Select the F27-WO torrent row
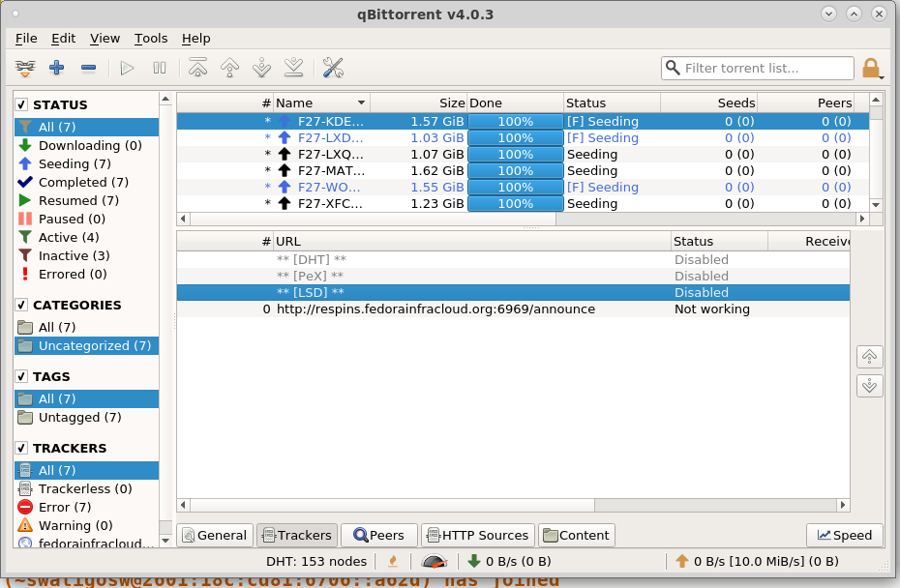The width and height of the screenshot is (900, 588). (x=523, y=187)
